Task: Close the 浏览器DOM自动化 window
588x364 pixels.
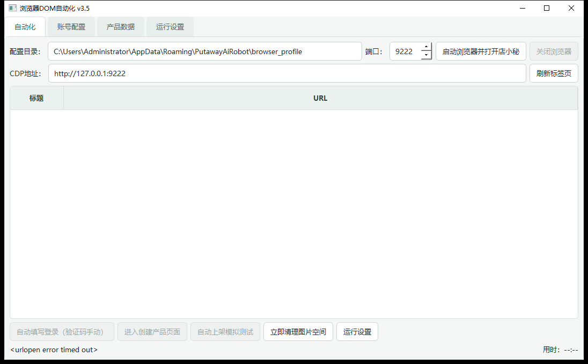Action: point(571,8)
